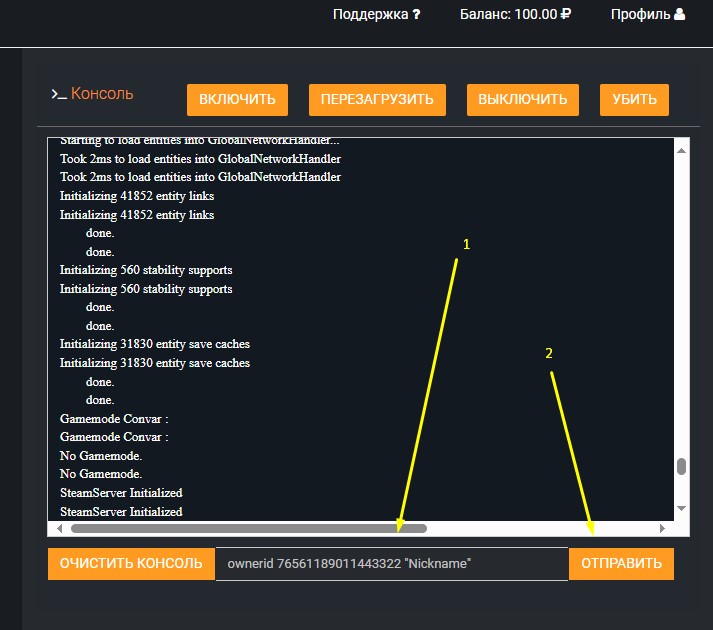Submit the command with ОТПРАВИТЬ
The height and width of the screenshot is (630, 713).
[621, 564]
